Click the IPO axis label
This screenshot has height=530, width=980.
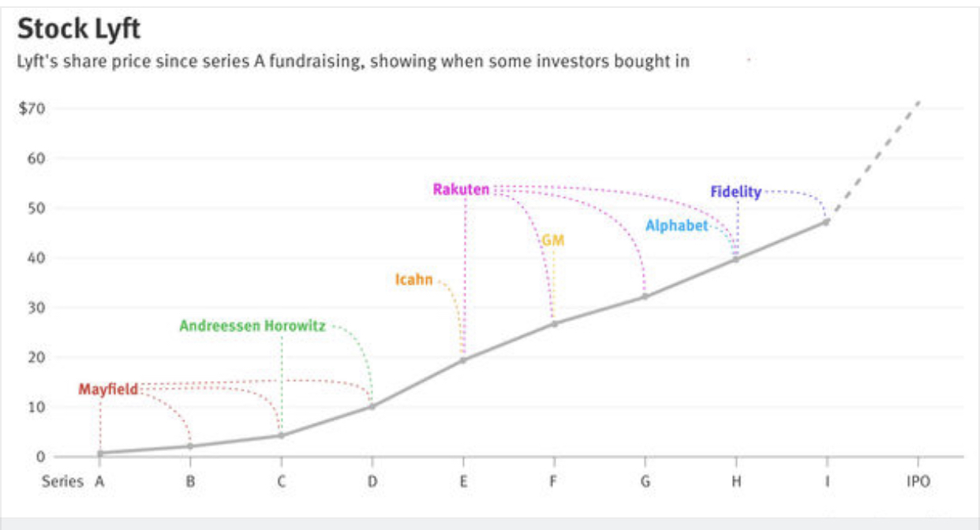click(x=918, y=481)
